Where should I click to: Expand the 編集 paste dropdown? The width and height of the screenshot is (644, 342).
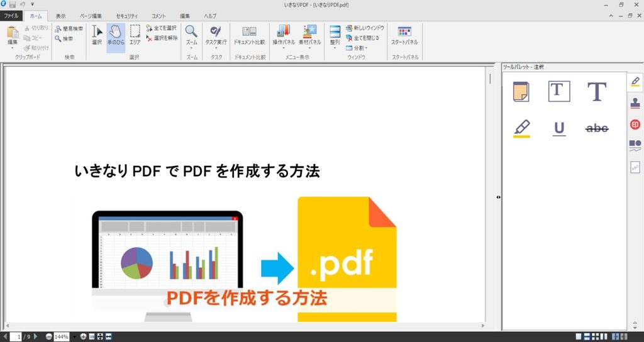(13, 48)
